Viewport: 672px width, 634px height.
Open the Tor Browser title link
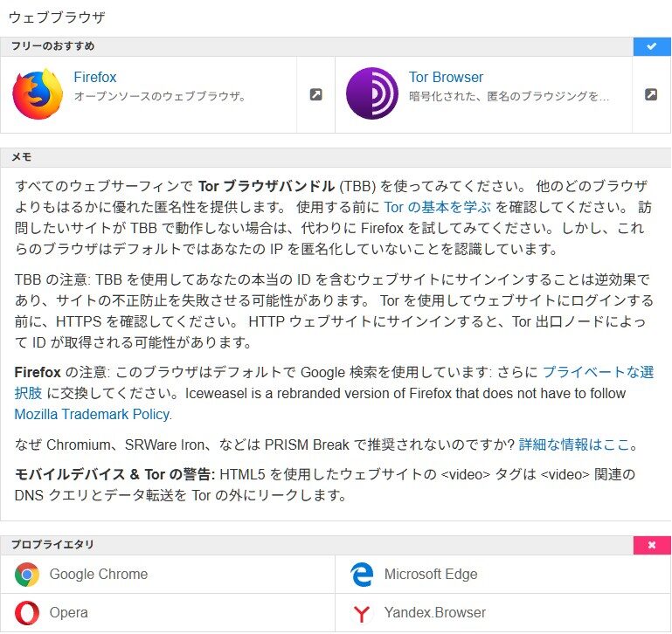click(446, 77)
